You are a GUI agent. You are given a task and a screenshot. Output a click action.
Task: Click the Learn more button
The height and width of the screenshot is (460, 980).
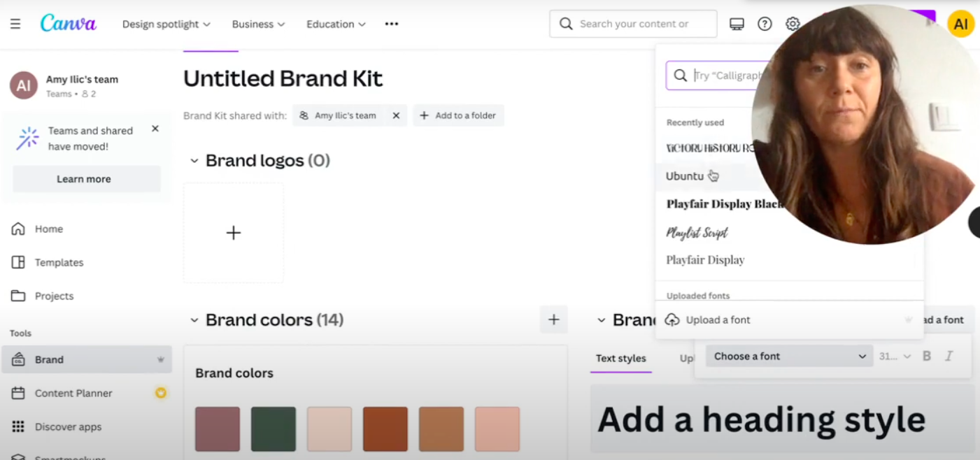coord(87,179)
